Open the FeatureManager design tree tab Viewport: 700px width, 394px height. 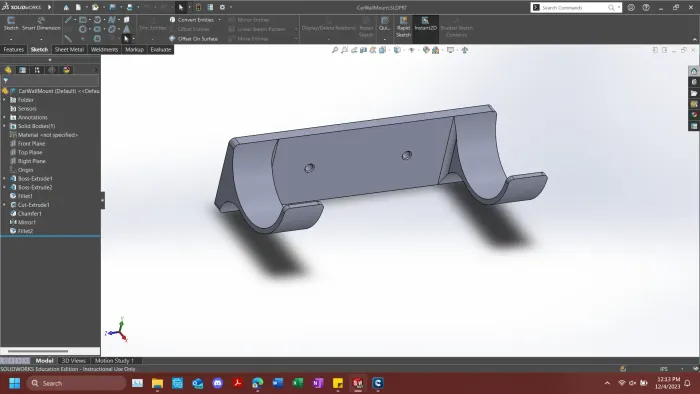click(x=8, y=70)
